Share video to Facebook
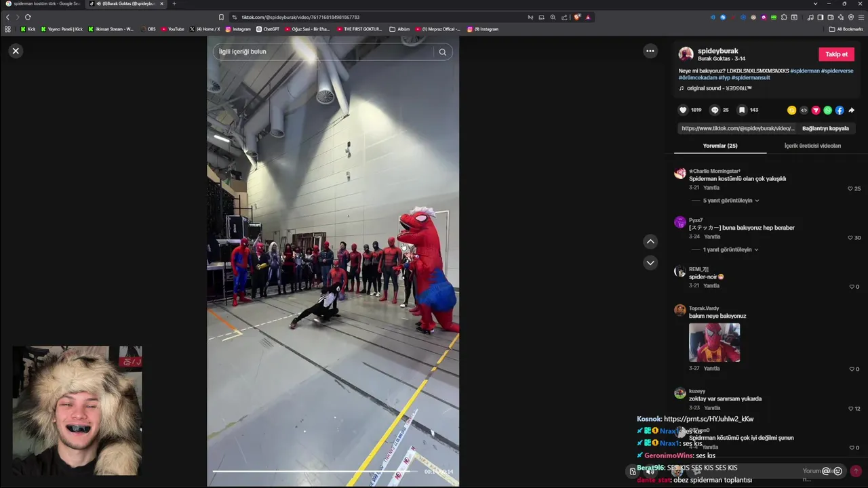This screenshot has height=488, width=868. [x=840, y=110]
